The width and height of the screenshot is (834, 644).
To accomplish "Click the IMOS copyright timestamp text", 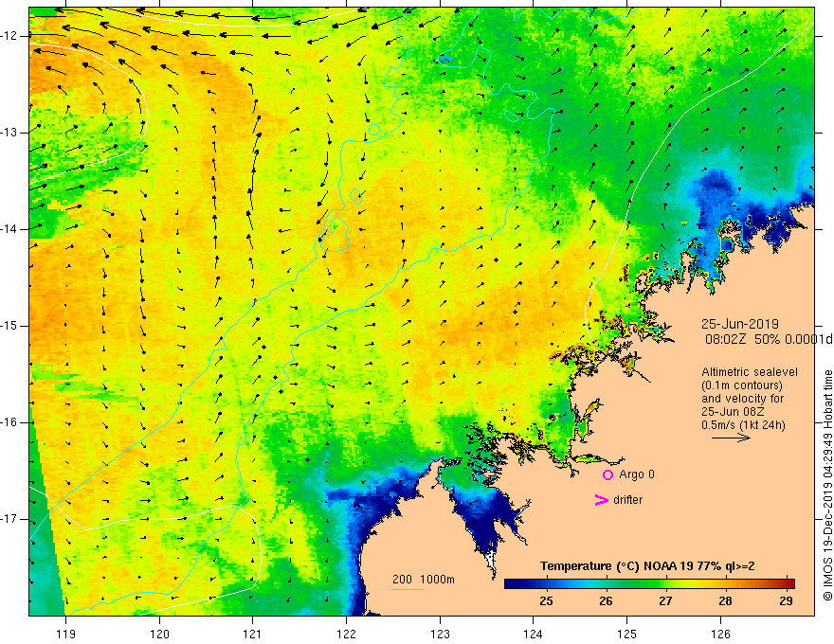I will point(827,485).
